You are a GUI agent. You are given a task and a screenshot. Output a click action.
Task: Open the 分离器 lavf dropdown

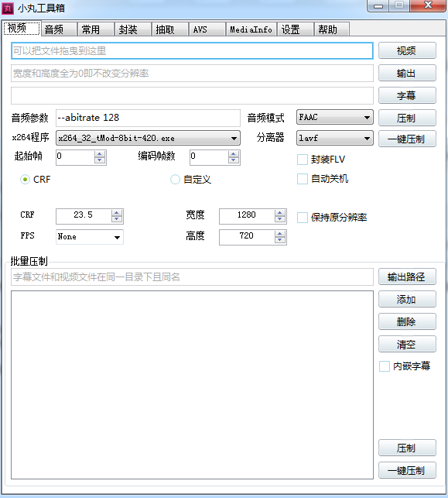pyautogui.click(x=335, y=138)
